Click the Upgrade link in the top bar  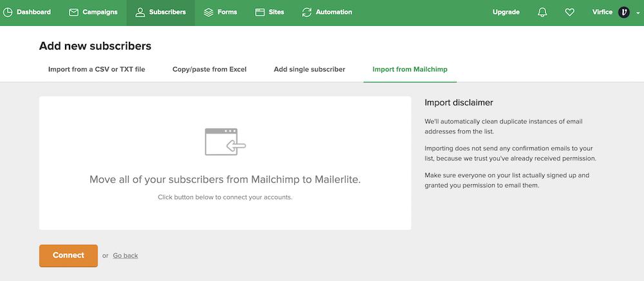point(506,12)
